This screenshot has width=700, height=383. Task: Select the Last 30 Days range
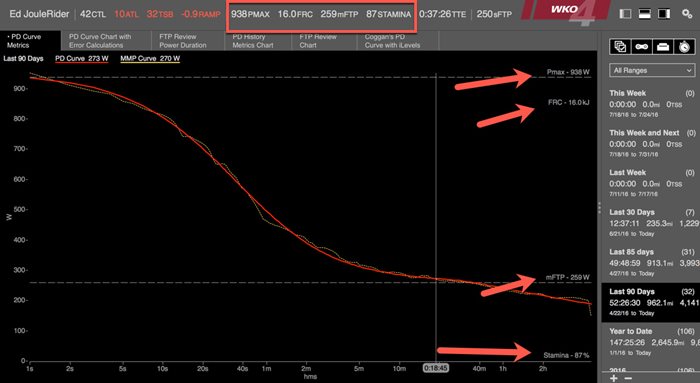(652, 222)
